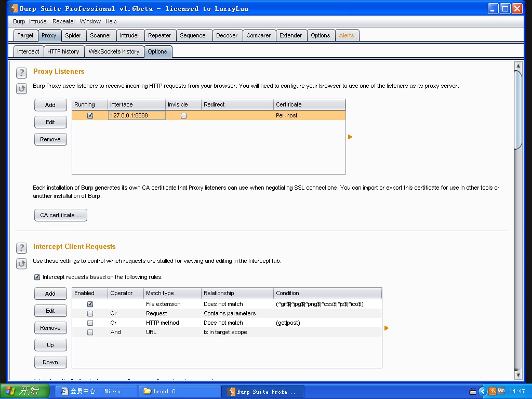Open the Alerts tab

point(347,35)
